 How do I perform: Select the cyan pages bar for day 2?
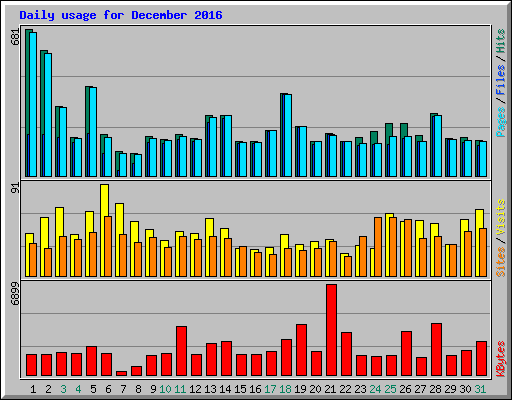(48, 115)
